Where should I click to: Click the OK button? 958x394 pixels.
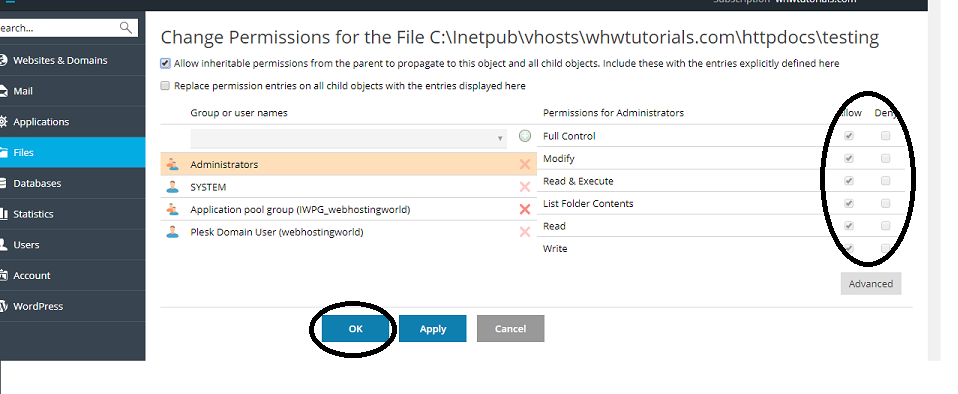[356, 329]
